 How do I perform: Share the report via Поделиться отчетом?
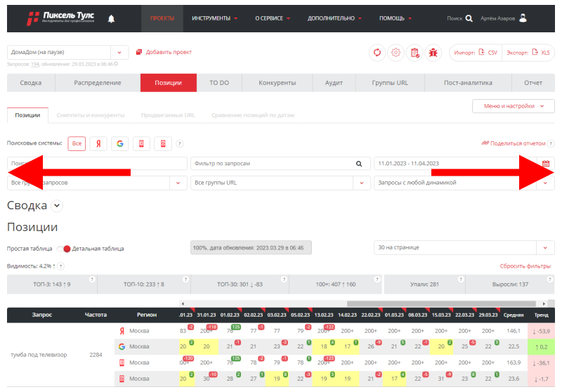click(x=514, y=143)
